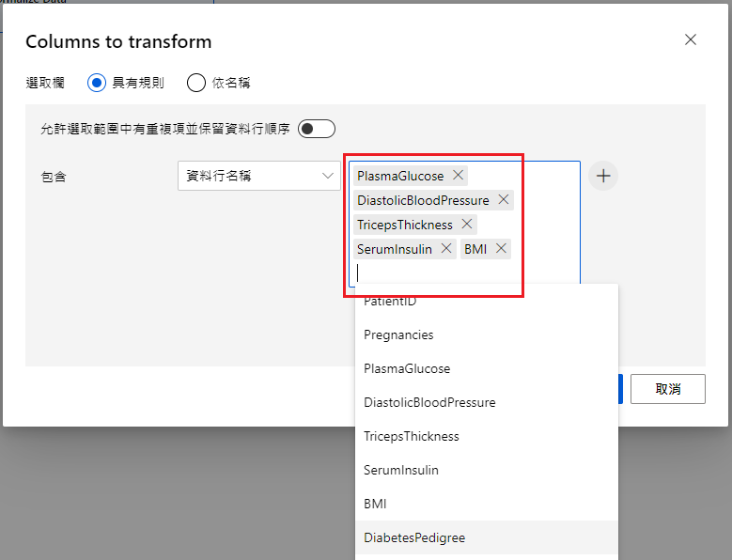Click the SerumInsulin selected tag label

point(395,249)
